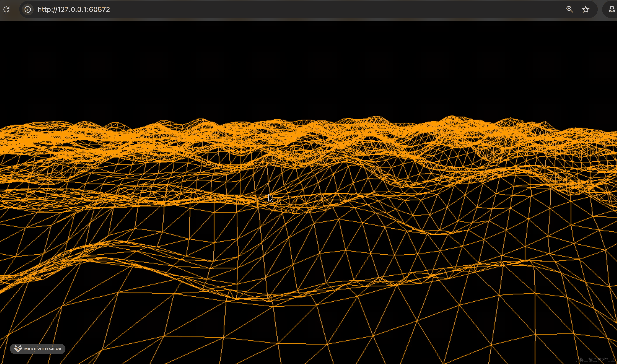
Task: Open the page zoom magnifier control
Action: pyautogui.click(x=570, y=9)
